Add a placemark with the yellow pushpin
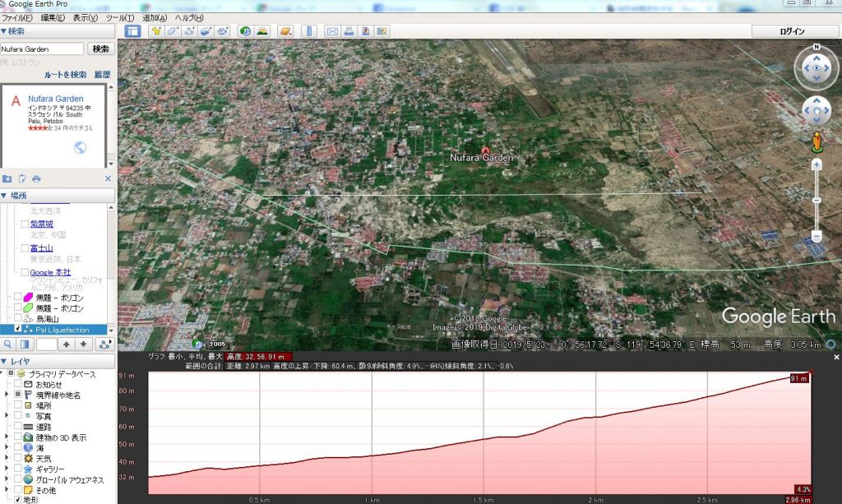The width and height of the screenshot is (842, 504). pos(156,31)
